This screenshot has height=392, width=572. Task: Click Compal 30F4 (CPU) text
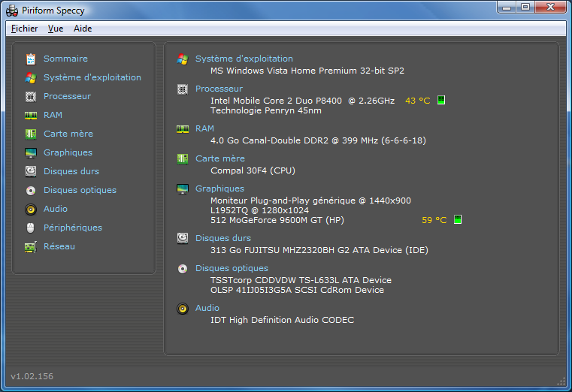click(253, 171)
